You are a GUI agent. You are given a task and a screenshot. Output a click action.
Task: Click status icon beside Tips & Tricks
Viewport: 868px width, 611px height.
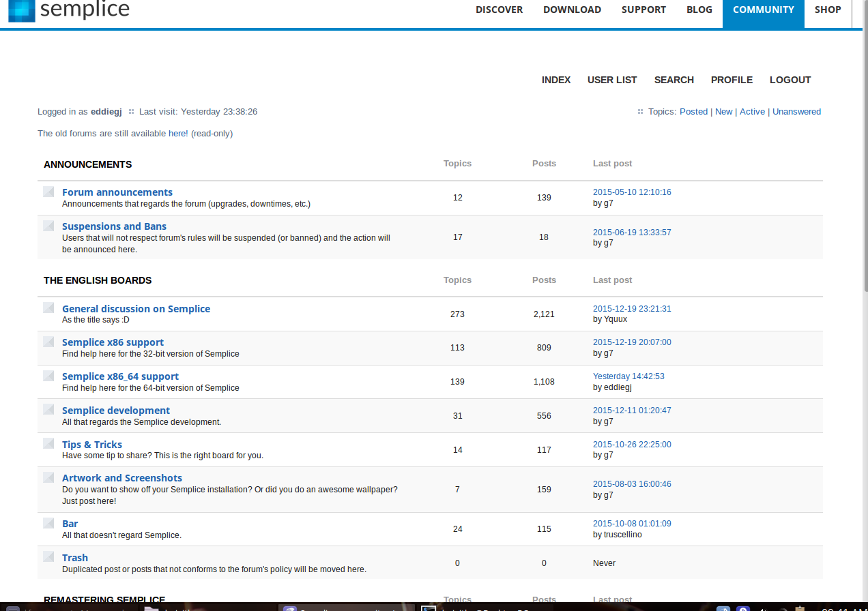[x=48, y=443]
